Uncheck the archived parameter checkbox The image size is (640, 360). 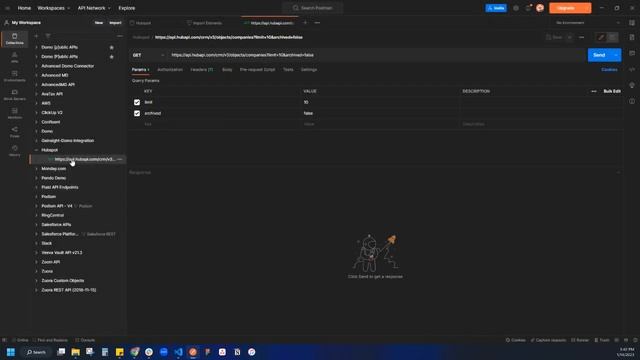click(137, 113)
